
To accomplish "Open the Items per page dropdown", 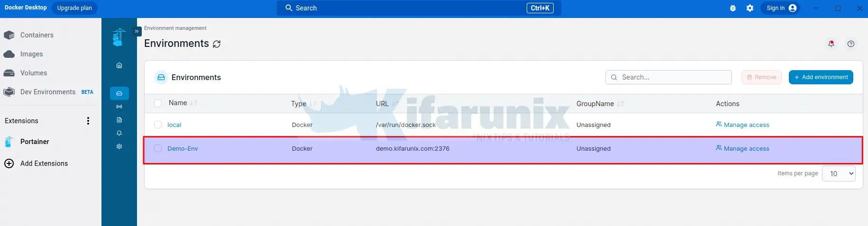I will tap(839, 173).
